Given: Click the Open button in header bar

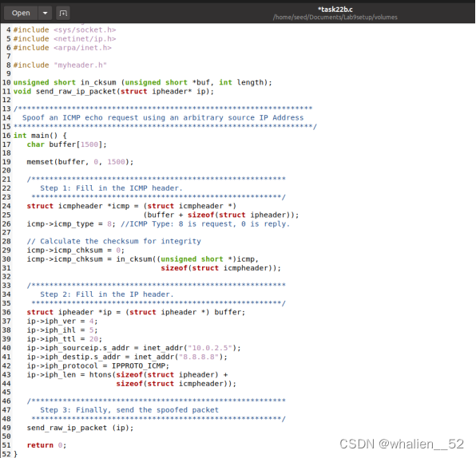Looking at the screenshot, I should click(21, 13).
